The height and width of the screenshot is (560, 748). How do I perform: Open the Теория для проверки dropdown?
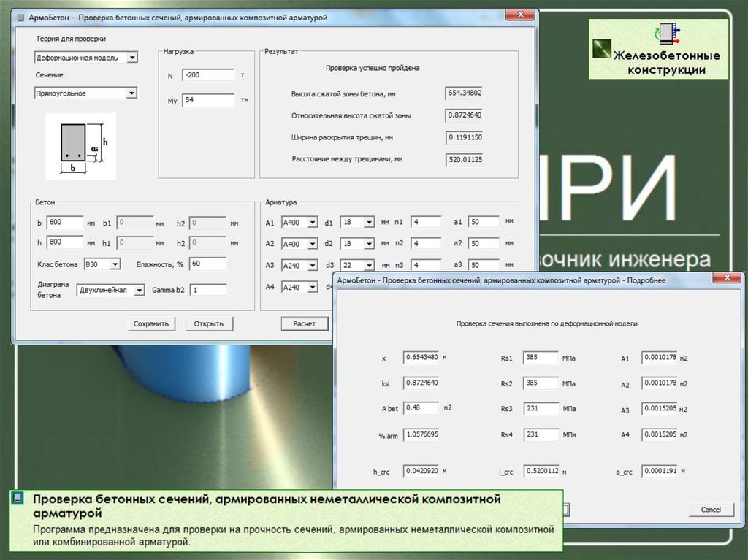(131, 57)
